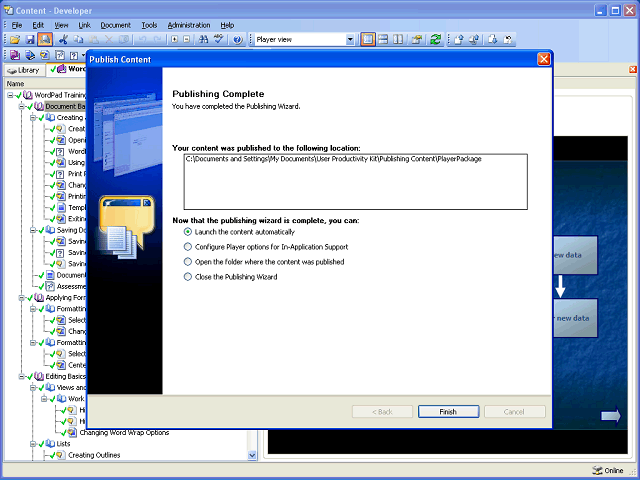640x480 pixels.
Task: Collapse the Document Ba... module node
Action: pyautogui.click(x=22, y=107)
